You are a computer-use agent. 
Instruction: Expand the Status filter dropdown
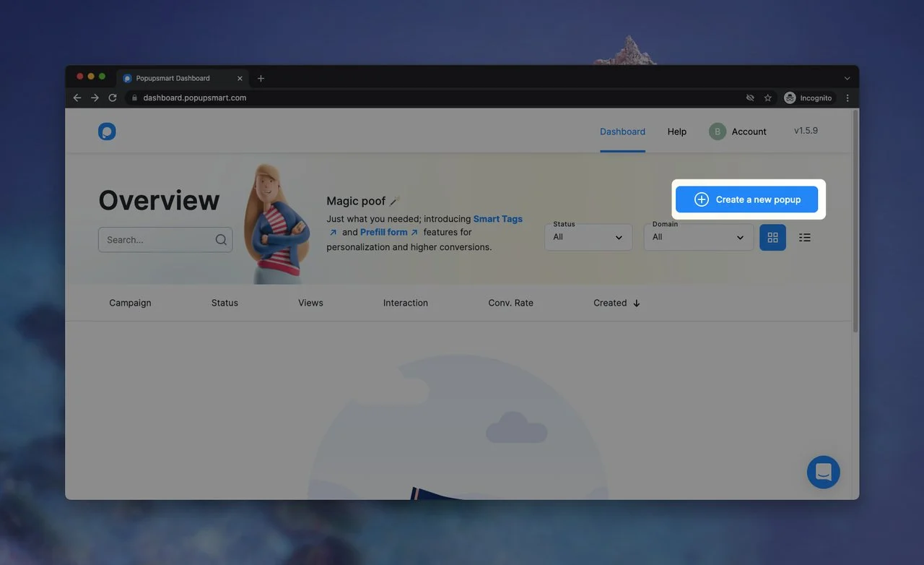pyautogui.click(x=588, y=237)
